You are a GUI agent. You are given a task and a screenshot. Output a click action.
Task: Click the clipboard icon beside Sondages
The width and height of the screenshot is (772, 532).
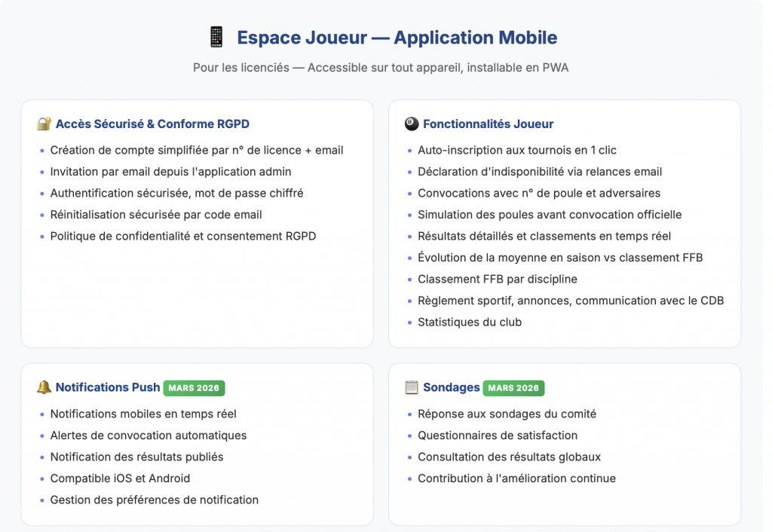(x=411, y=387)
